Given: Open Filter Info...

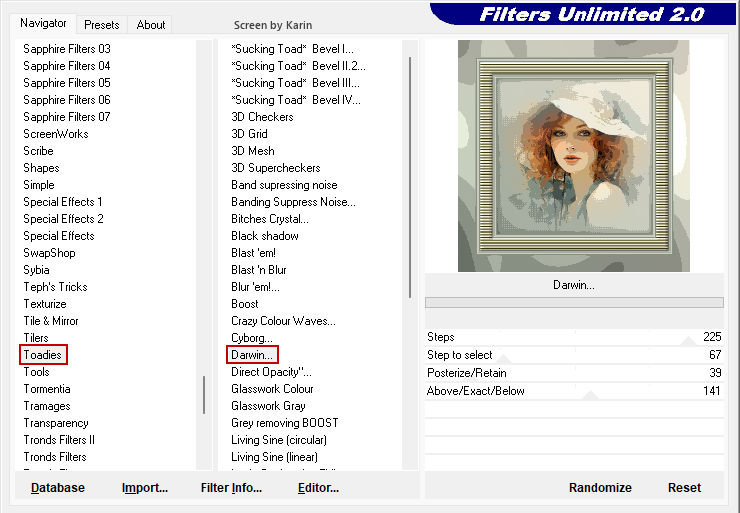Looking at the screenshot, I should click(x=231, y=488).
